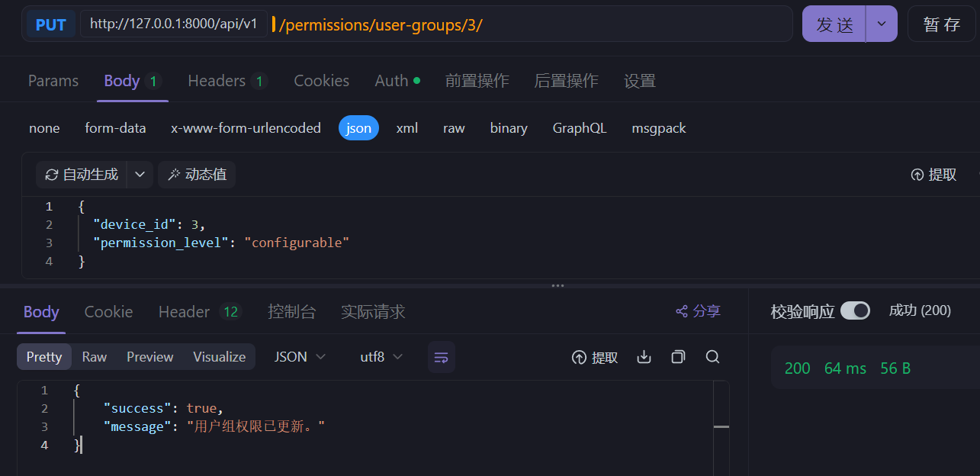
Task: Download the response with the download icon
Action: [644, 357]
